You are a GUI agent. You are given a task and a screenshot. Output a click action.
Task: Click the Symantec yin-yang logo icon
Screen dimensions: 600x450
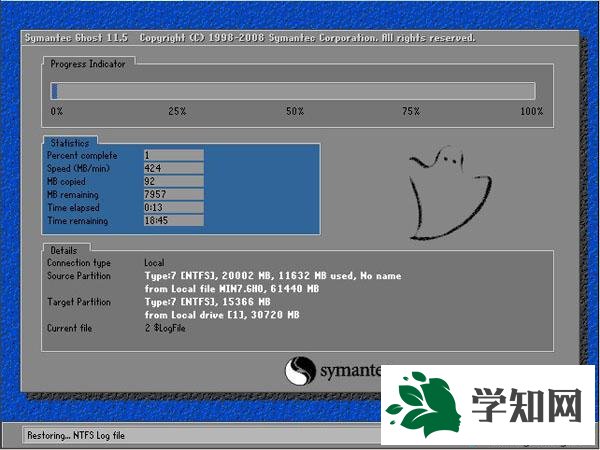300,371
